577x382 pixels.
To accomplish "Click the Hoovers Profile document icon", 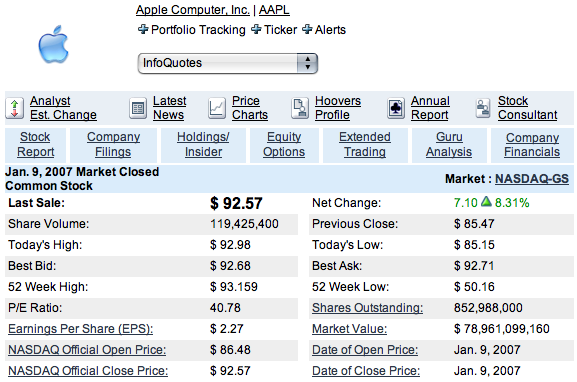I will (x=300, y=108).
